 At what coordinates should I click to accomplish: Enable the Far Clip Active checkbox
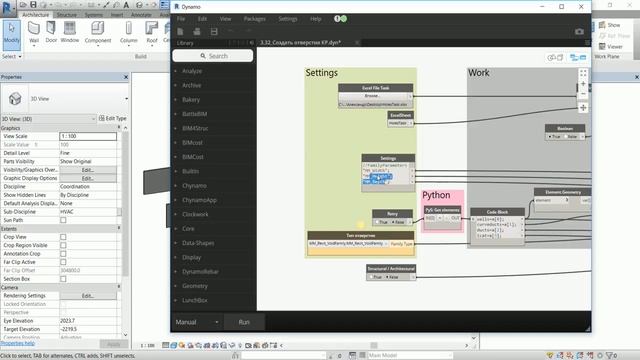click(x=63, y=262)
